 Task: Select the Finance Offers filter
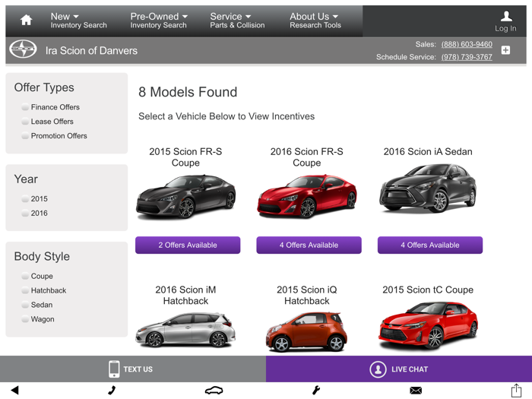tap(51, 107)
